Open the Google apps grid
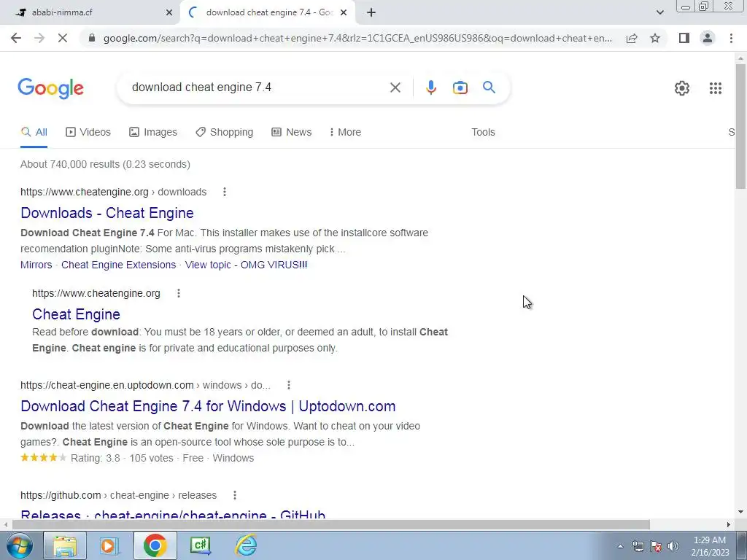 coord(715,88)
